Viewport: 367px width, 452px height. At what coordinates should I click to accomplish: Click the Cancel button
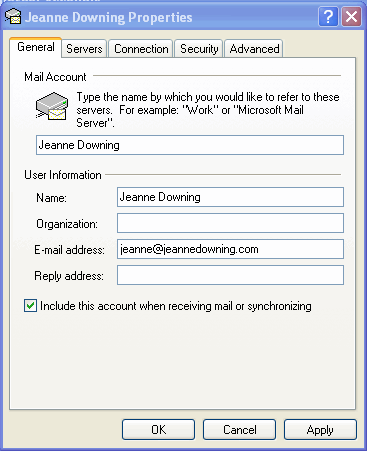(x=239, y=430)
